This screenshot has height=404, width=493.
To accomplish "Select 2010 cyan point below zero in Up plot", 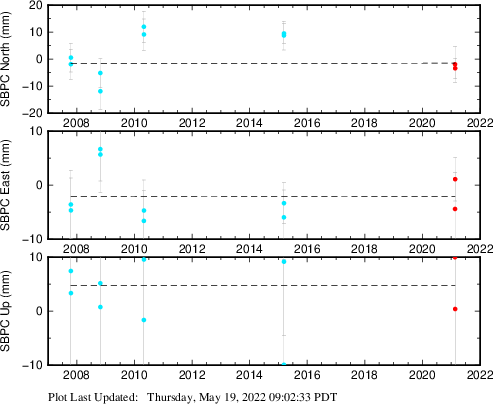I will 144,320.
